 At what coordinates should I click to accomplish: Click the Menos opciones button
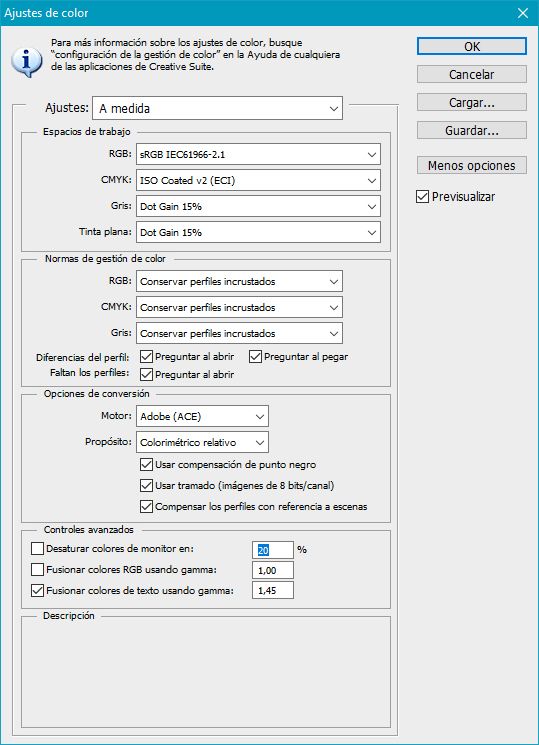point(472,165)
